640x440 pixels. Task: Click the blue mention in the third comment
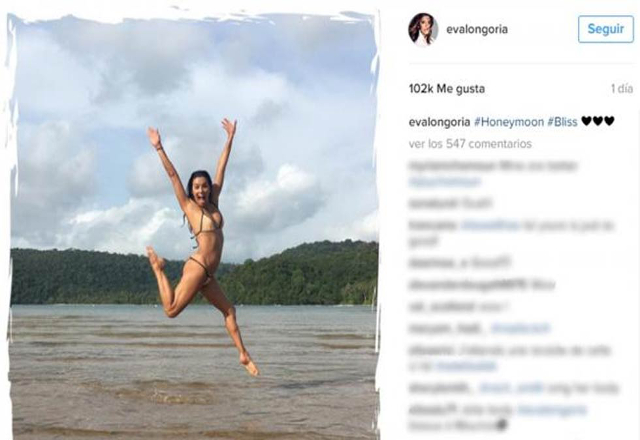490,225
